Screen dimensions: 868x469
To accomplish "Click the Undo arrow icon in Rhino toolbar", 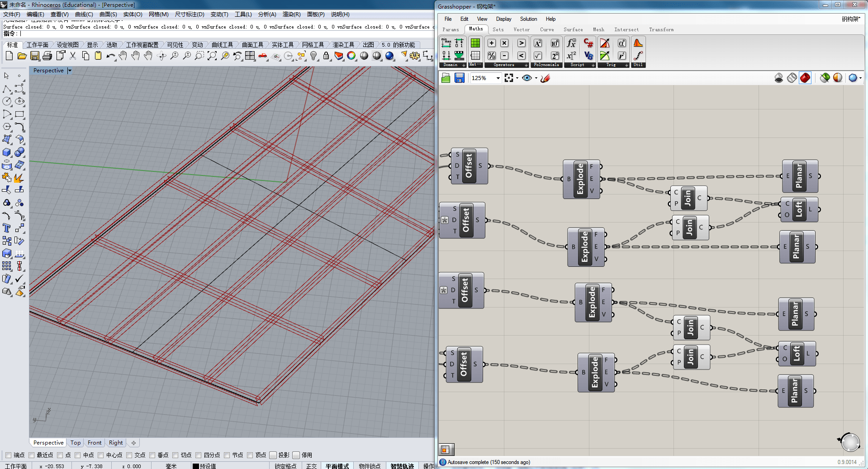I will (110, 56).
